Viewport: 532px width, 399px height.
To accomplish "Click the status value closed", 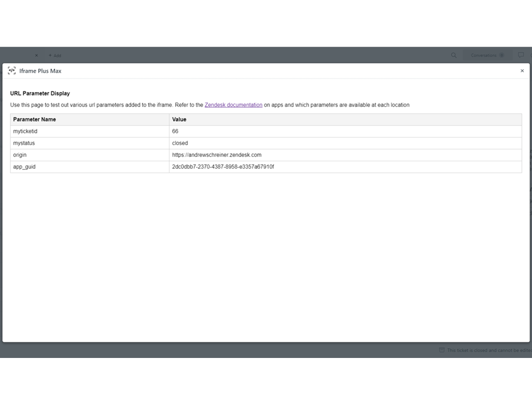I will click(180, 143).
